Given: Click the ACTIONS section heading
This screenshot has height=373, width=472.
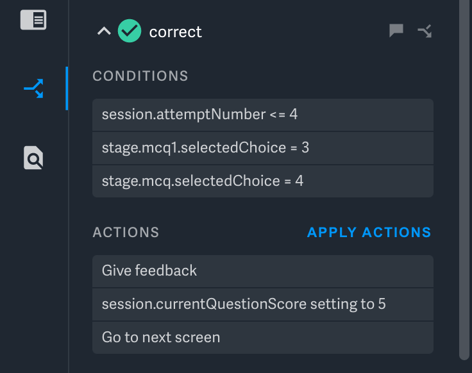Looking at the screenshot, I should click(126, 232).
